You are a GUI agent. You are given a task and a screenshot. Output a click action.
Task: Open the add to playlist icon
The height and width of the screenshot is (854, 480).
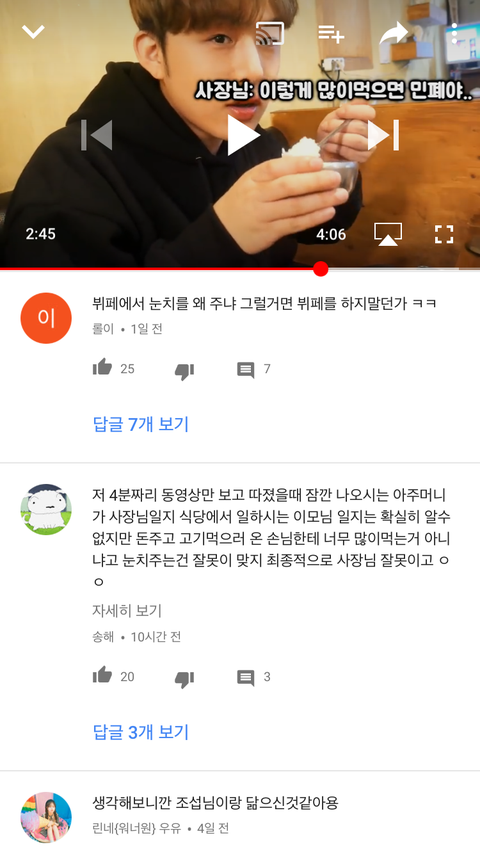point(331,33)
